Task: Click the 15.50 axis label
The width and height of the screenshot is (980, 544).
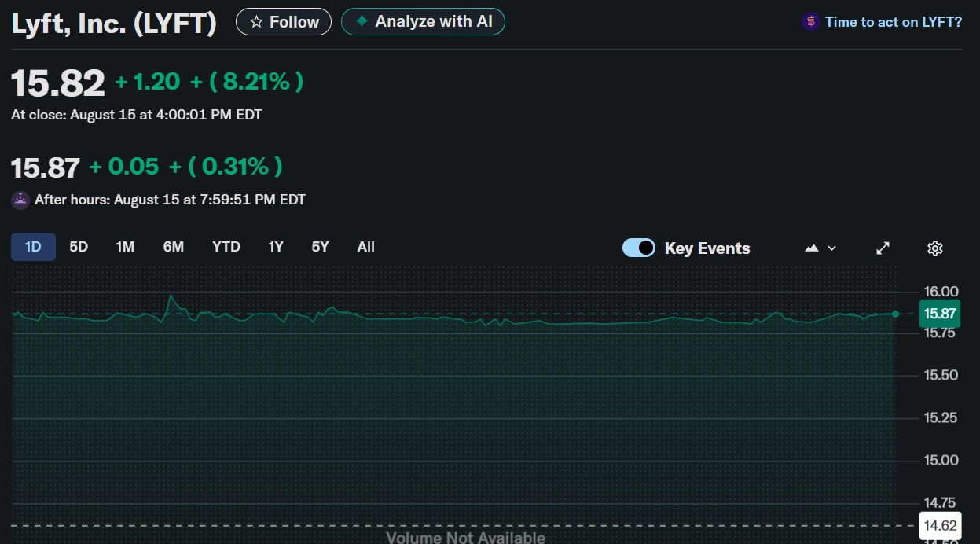Action: (941, 375)
